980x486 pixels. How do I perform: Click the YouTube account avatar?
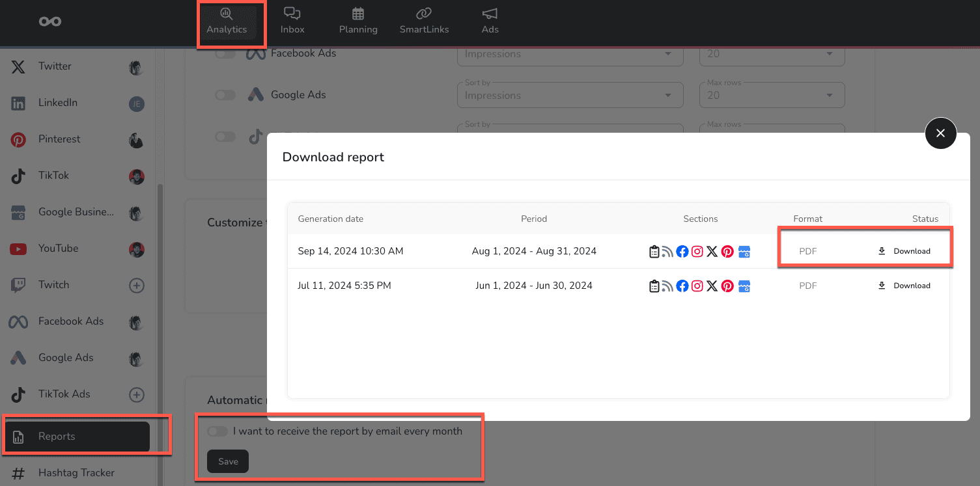click(136, 249)
